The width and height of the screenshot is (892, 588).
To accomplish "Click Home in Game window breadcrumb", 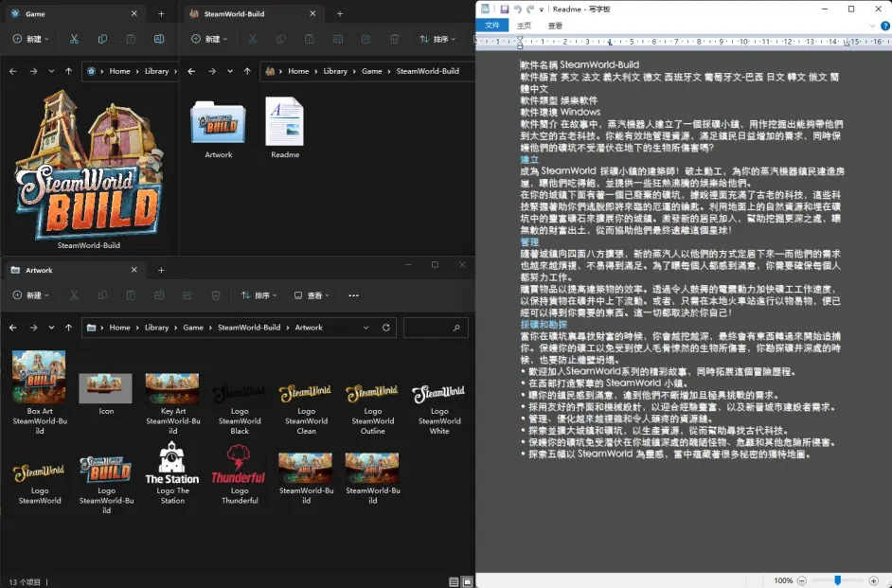I will click(119, 71).
